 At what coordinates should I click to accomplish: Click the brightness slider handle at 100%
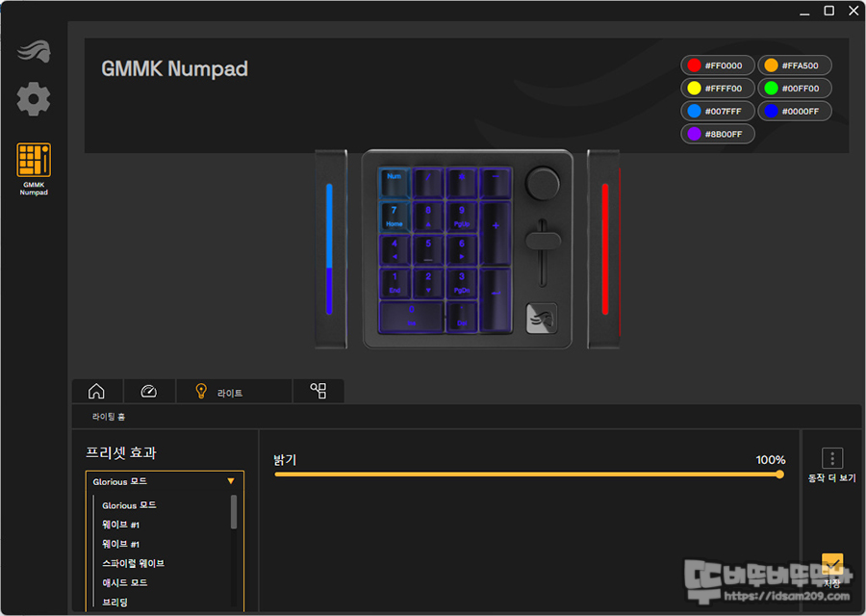(x=779, y=474)
